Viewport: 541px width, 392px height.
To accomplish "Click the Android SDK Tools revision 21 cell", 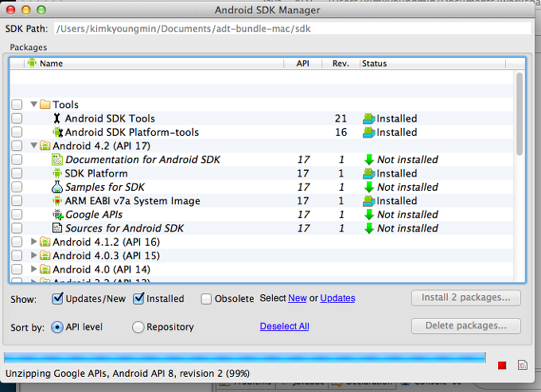I will click(341, 118).
